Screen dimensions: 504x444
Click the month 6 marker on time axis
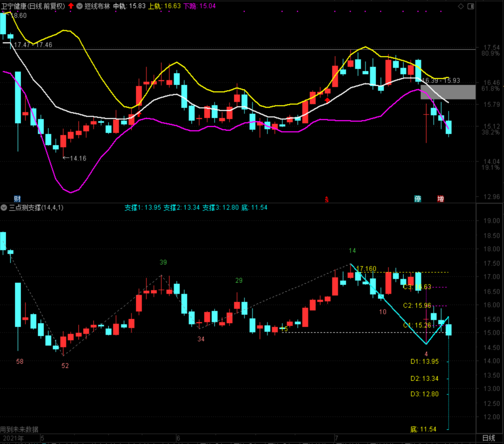[178, 438]
